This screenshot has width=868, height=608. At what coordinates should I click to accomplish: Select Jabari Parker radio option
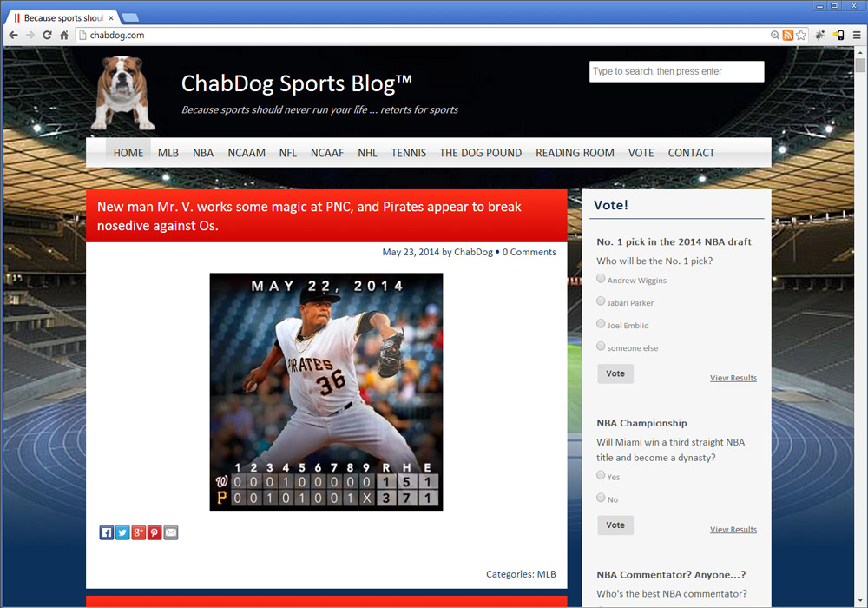(601, 301)
